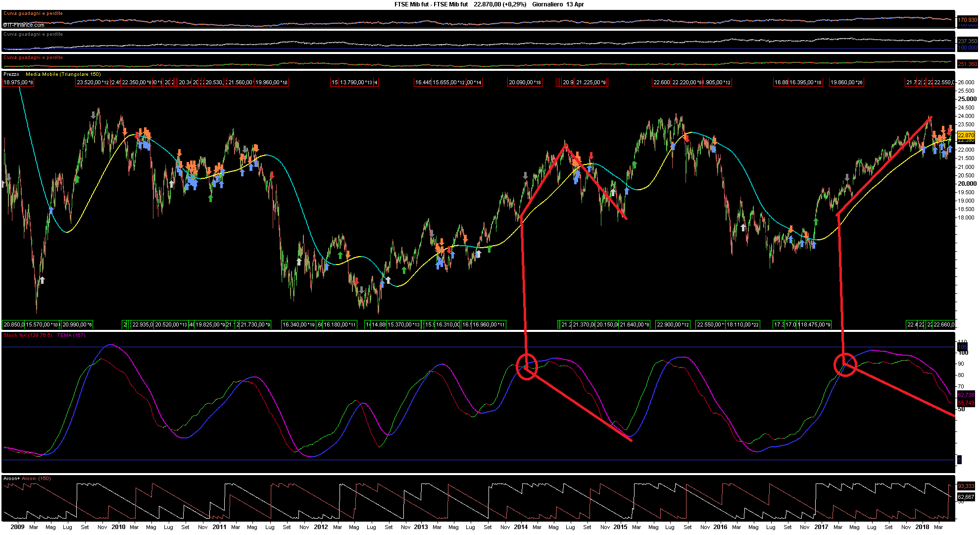980x535 pixels.
Task: Click the 2014 year label on time axis
Action: (521, 527)
